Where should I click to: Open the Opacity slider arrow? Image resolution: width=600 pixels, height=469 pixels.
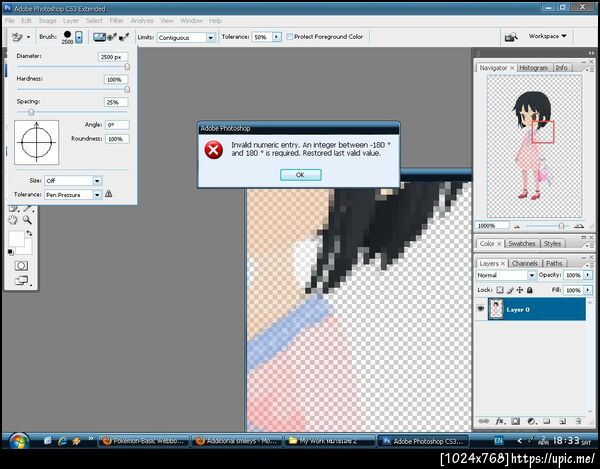(x=587, y=275)
